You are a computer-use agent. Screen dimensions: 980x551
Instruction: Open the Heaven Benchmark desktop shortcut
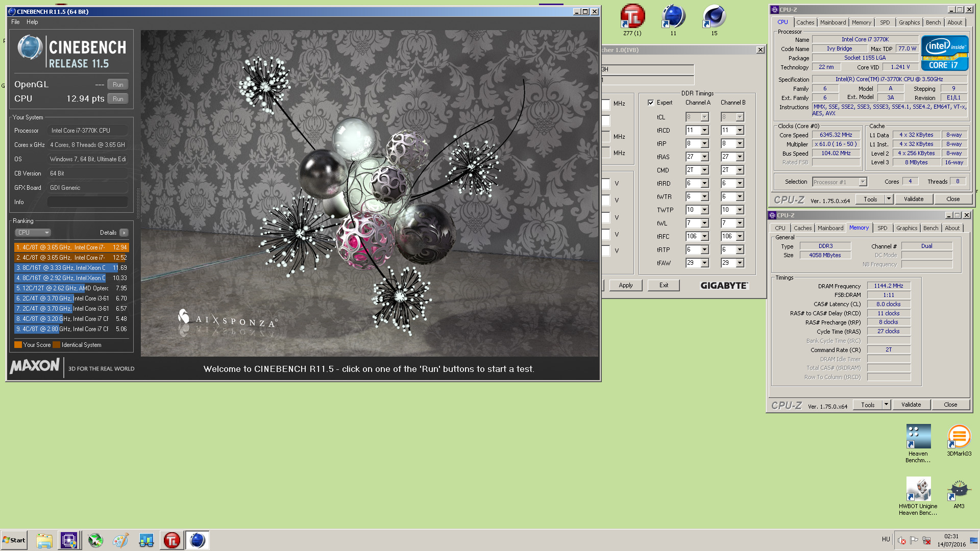click(x=918, y=443)
